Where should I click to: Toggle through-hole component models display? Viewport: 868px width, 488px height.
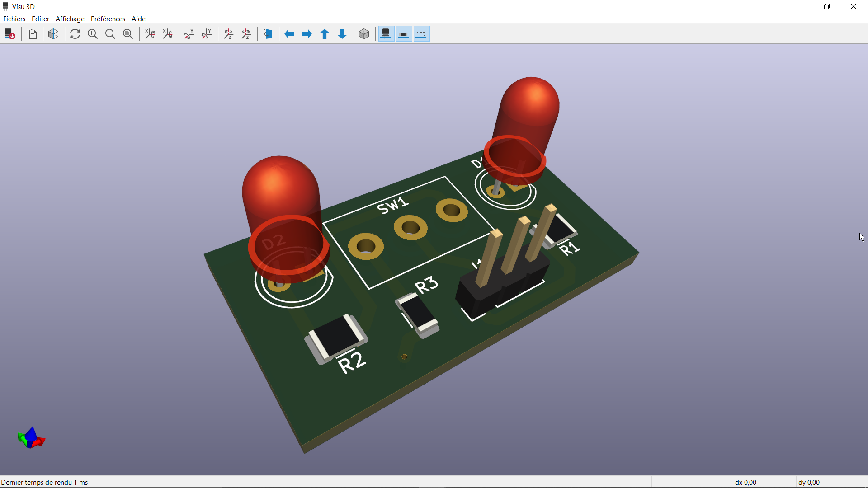coord(386,34)
